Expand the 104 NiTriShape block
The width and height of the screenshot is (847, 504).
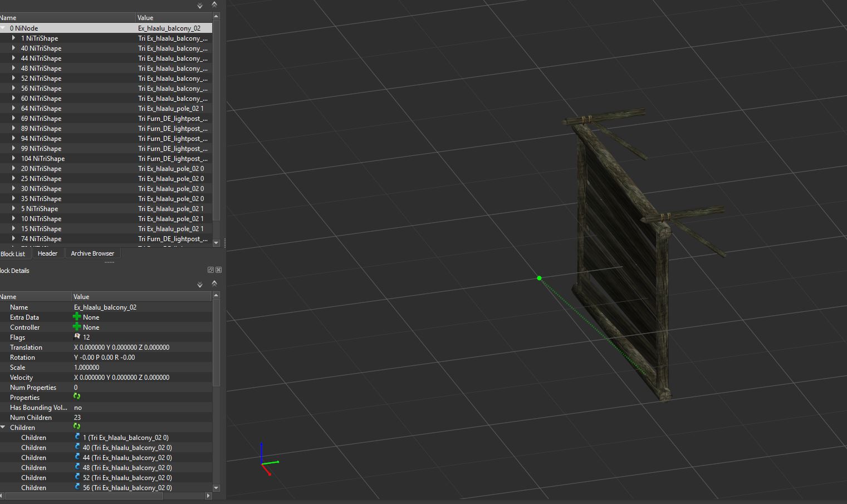click(14, 159)
